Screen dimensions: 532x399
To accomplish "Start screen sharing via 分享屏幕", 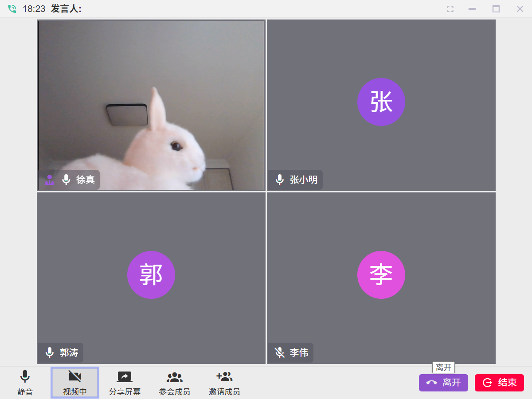I will (125, 383).
